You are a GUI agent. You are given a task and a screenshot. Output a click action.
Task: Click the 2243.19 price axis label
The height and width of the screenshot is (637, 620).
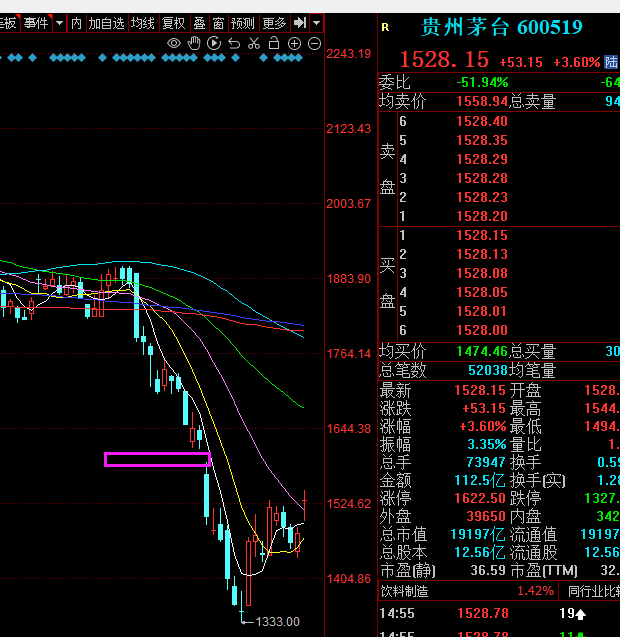349,54
